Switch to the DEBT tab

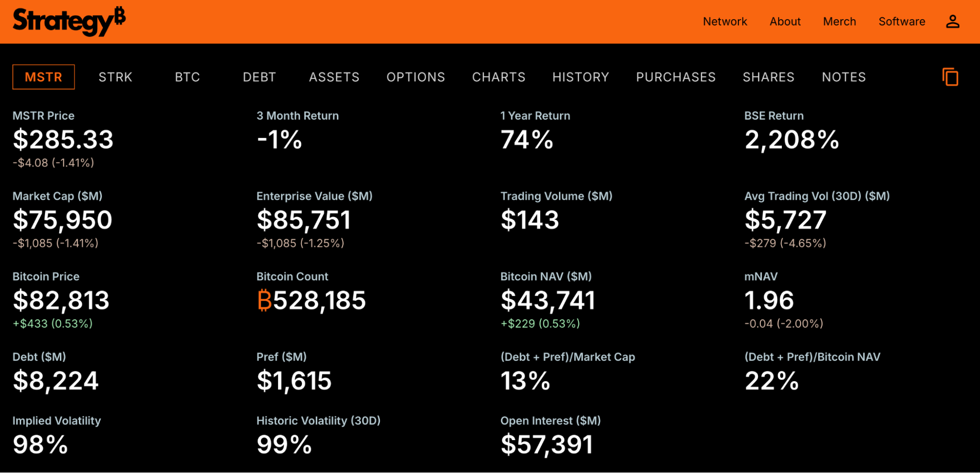click(259, 77)
